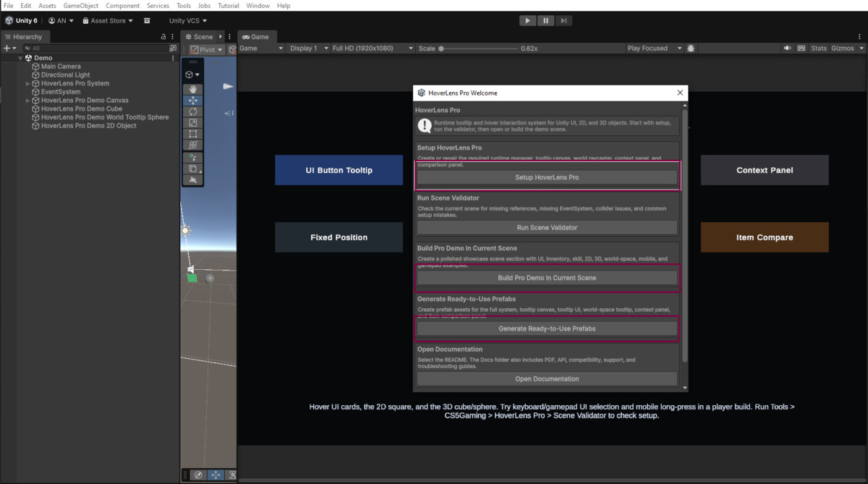The height and width of the screenshot is (484, 868).
Task: Open the Game view mode dropdown
Action: pyautogui.click(x=261, y=48)
